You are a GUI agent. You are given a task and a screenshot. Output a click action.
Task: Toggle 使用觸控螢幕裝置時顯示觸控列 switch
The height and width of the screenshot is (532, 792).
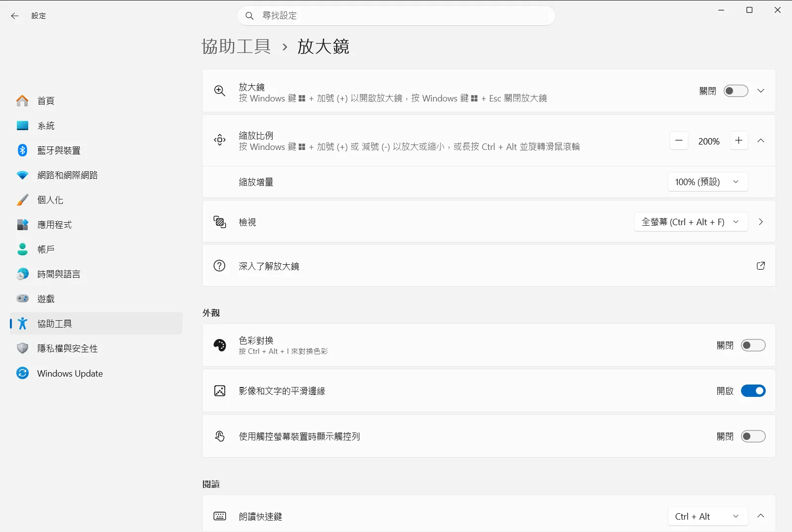pyautogui.click(x=753, y=436)
